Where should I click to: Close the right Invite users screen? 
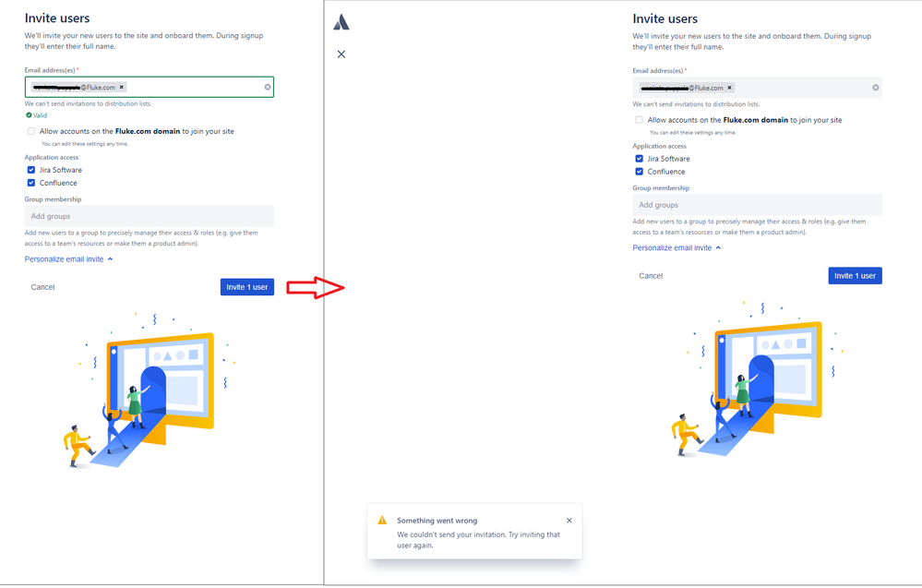(x=341, y=54)
